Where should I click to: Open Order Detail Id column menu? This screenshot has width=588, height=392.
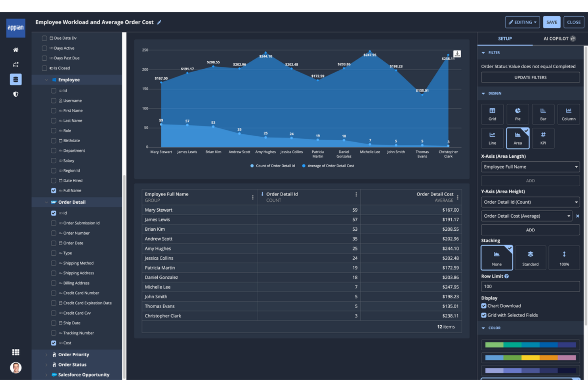356,195
